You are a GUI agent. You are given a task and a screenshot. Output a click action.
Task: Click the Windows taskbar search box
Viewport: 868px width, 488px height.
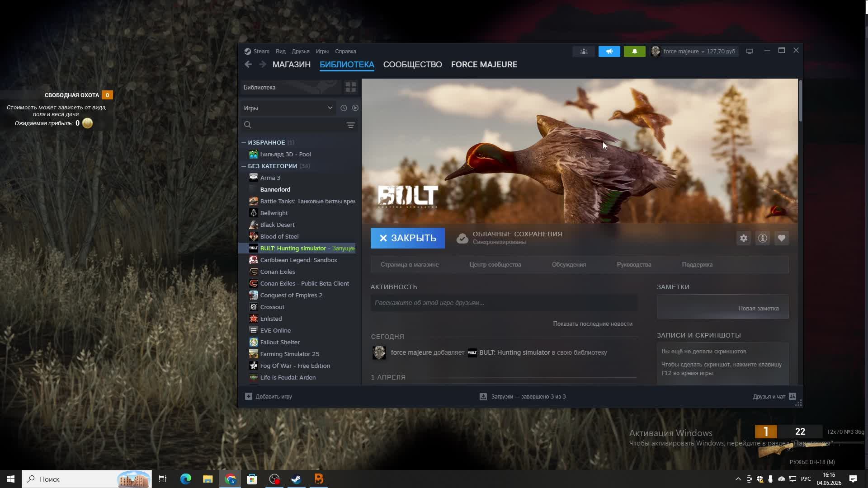point(87,479)
